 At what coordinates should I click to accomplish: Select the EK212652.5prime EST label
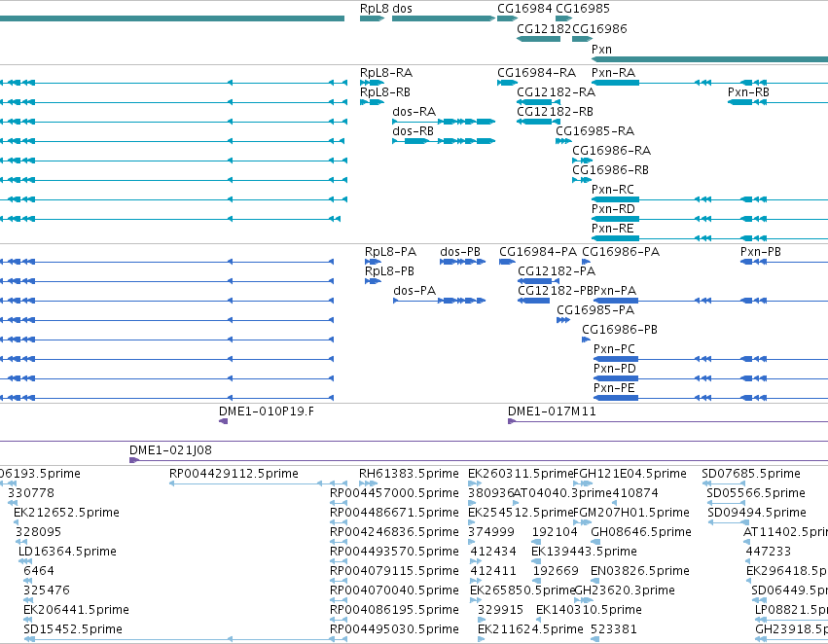coord(66,513)
